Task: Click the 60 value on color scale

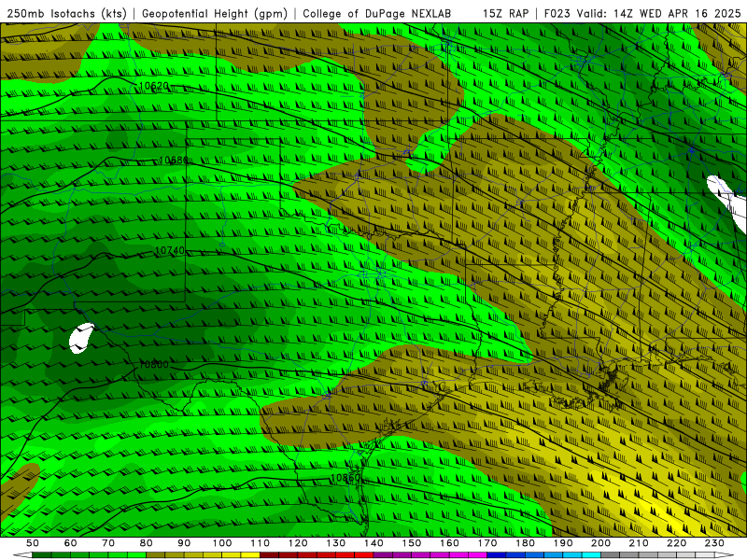Action: click(x=70, y=543)
